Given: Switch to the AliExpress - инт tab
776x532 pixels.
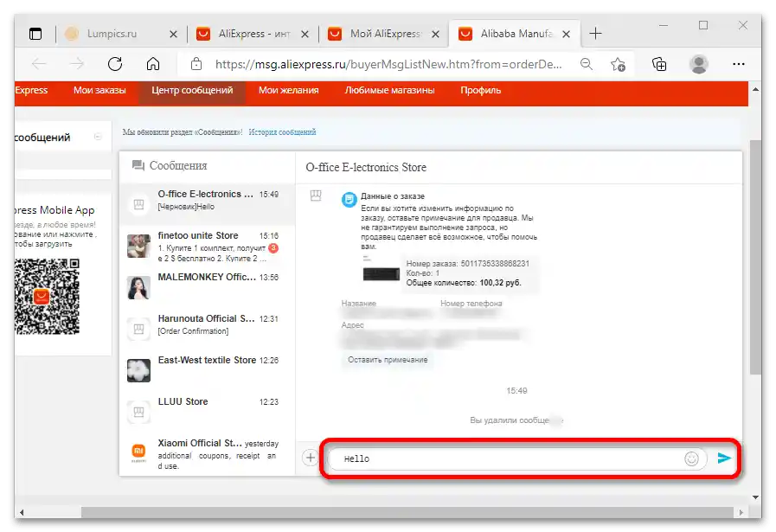Looking at the screenshot, I should click(x=253, y=34).
